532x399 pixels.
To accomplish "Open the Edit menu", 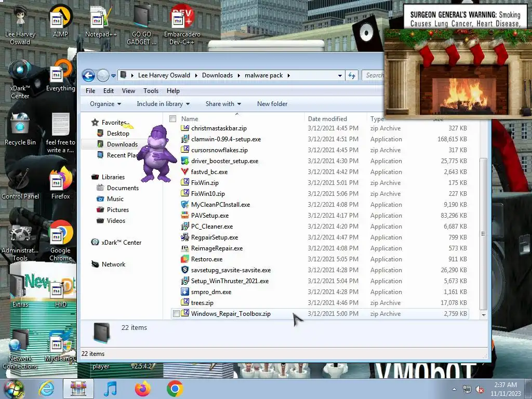I will click(109, 91).
